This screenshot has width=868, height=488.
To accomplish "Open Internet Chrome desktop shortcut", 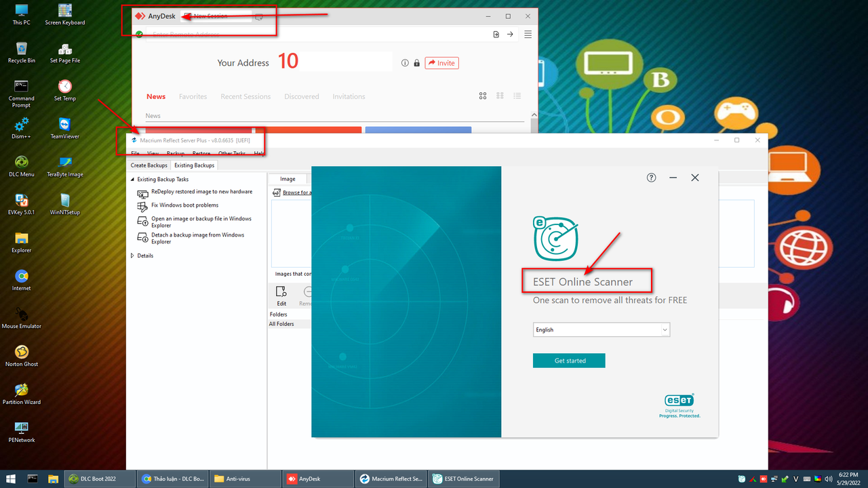I will click(22, 280).
